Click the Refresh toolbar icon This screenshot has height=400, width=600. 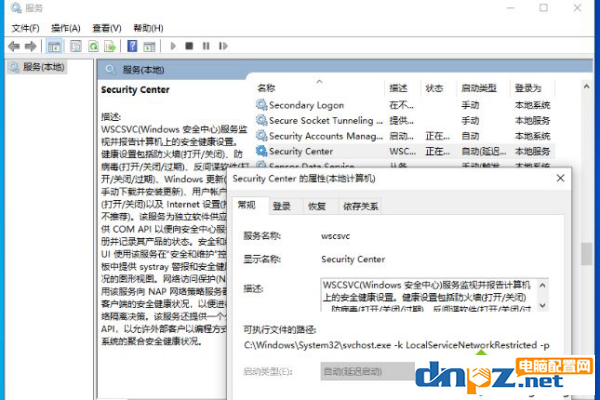point(93,46)
